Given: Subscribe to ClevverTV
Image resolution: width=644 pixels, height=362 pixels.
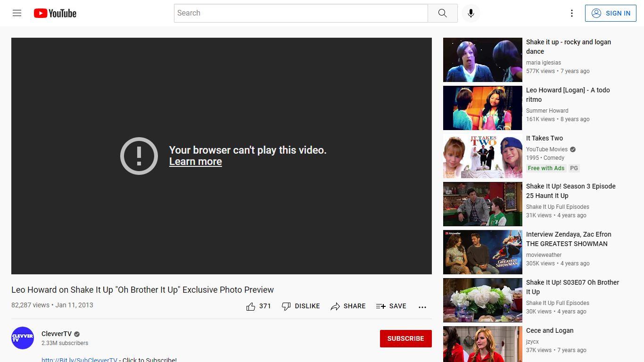Looking at the screenshot, I should click(x=405, y=338).
